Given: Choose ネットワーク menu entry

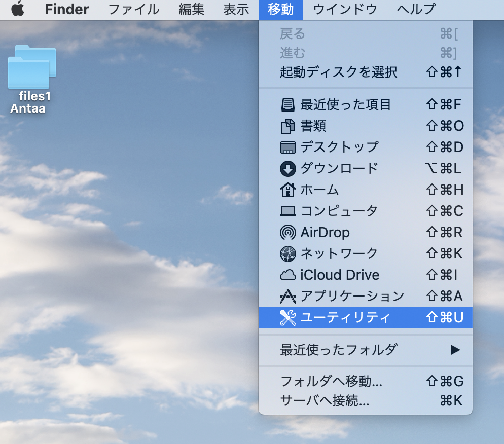Looking at the screenshot, I should click(366, 253).
